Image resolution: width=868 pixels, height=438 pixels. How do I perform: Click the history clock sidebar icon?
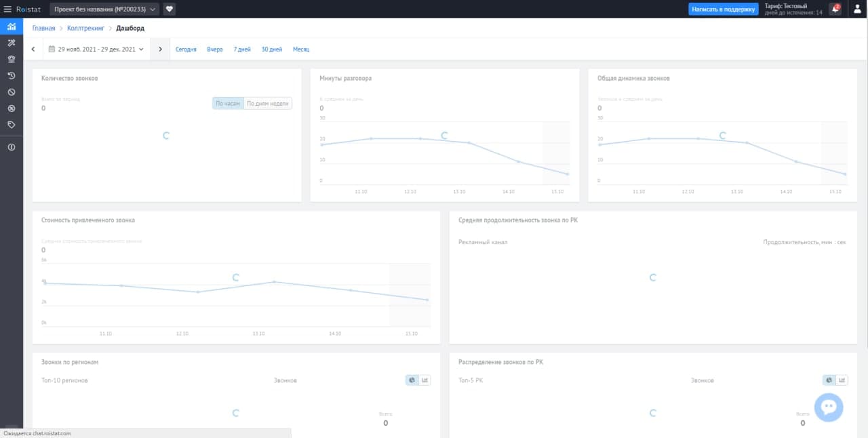tap(12, 75)
